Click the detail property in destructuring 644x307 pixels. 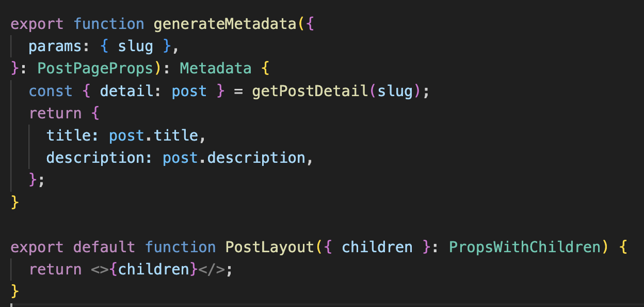tap(126, 91)
